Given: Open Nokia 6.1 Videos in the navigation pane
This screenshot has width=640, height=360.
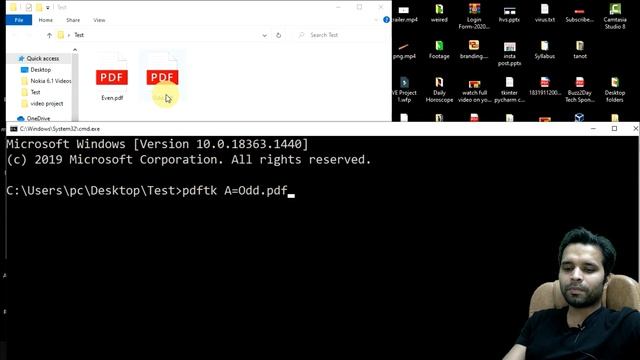Looking at the screenshot, I should pyautogui.click(x=51, y=81).
